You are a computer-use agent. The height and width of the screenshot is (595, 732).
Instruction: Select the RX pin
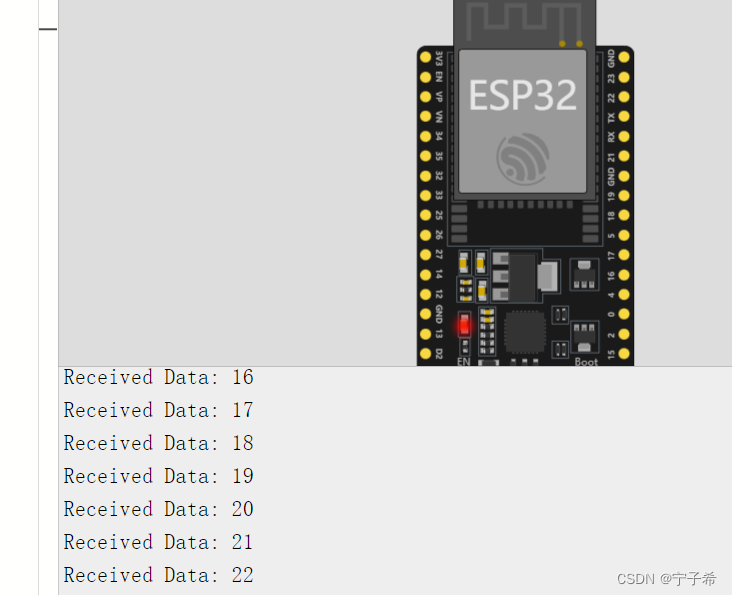click(624, 136)
